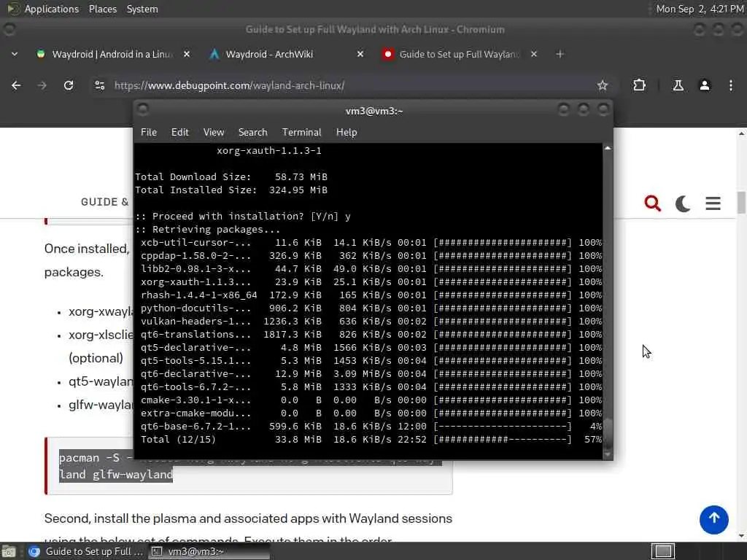Open a new browser tab with plus
The height and width of the screenshot is (560, 747).
pyautogui.click(x=560, y=54)
